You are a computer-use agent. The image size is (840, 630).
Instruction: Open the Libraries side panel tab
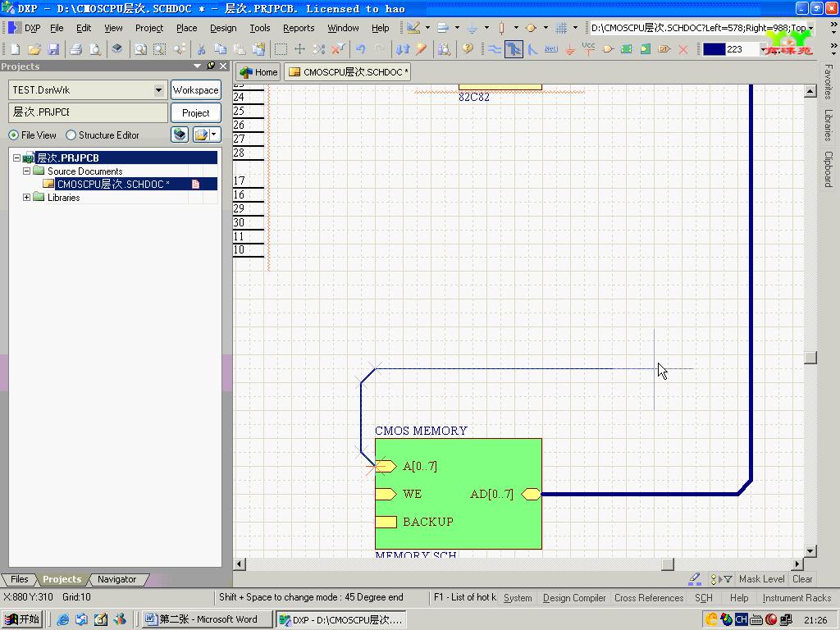click(x=829, y=125)
